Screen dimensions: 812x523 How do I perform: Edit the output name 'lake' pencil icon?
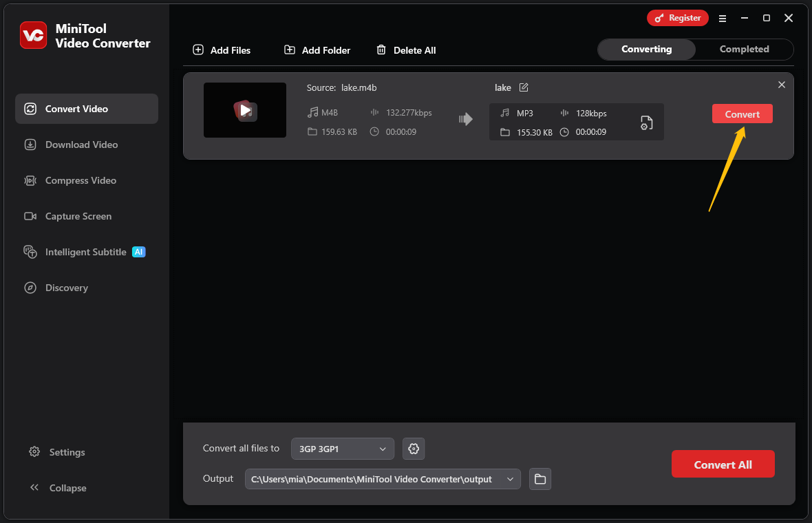[x=524, y=87]
